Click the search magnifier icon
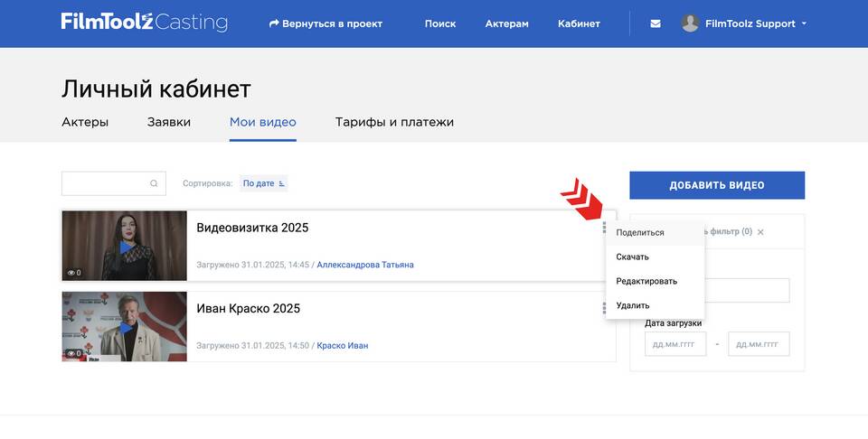Viewport: 868px width, 439px height. 155,183
